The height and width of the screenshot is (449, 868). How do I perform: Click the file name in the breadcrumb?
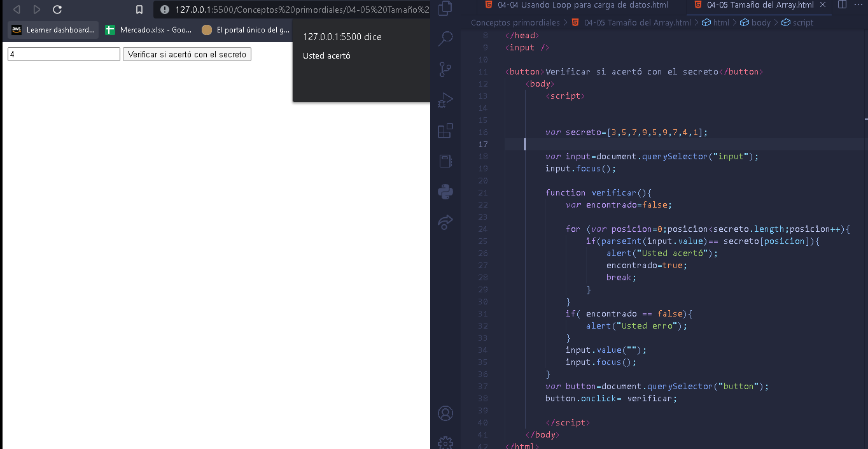pos(637,22)
